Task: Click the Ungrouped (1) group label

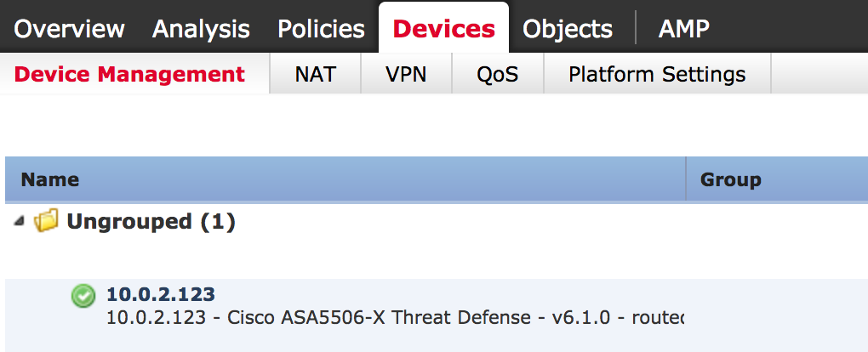Action: click(x=151, y=222)
